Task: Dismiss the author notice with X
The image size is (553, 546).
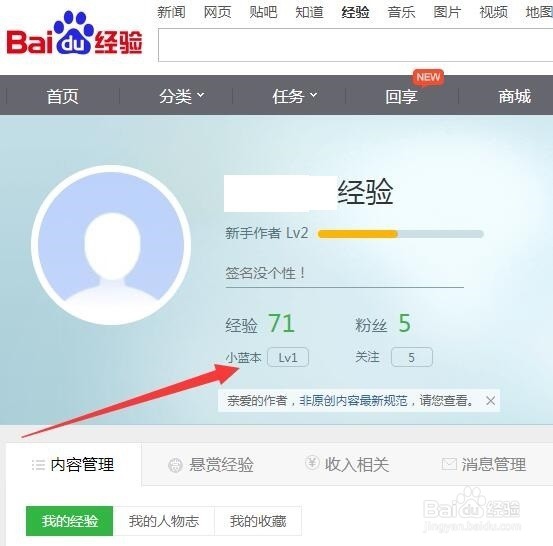Action: (x=490, y=400)
